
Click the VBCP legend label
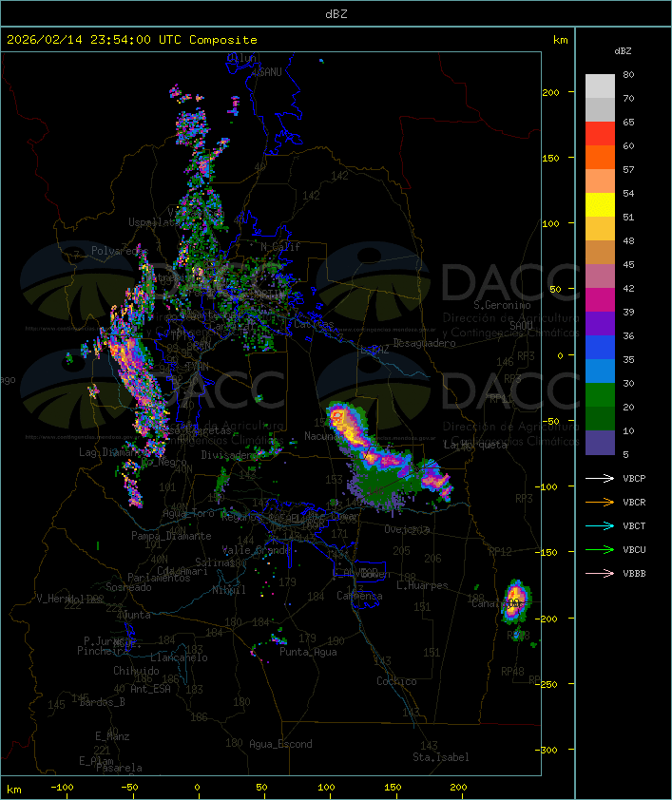634,478
